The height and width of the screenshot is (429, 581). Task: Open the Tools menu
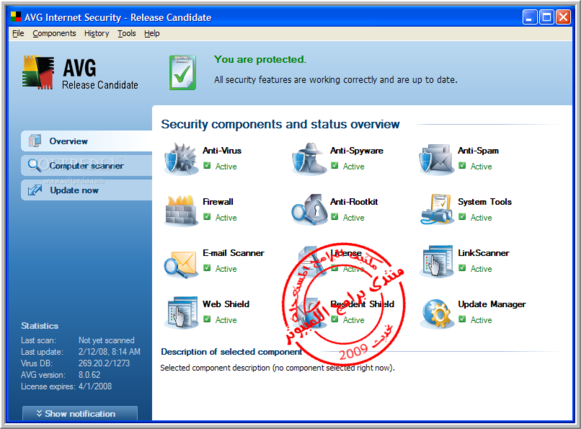(127, 33)
